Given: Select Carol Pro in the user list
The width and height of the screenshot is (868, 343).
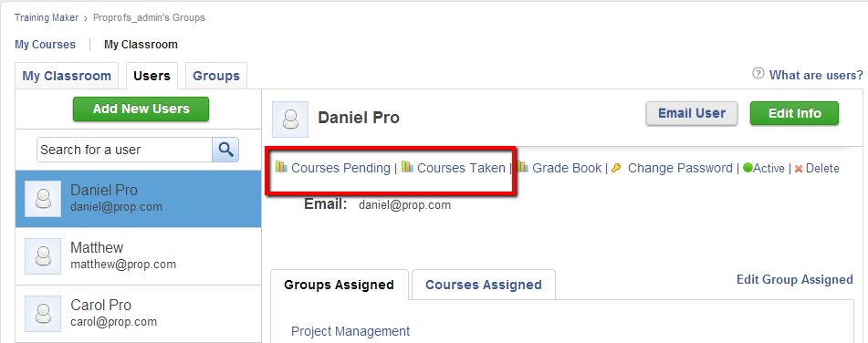Looking at the screenshot, I should (139, 314).
